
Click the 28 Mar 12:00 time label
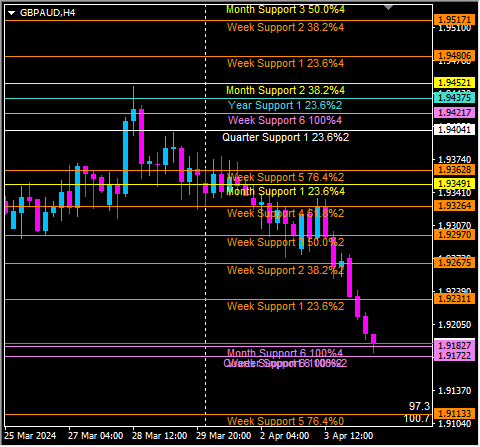pyautogui.click(x=159, y=436)
